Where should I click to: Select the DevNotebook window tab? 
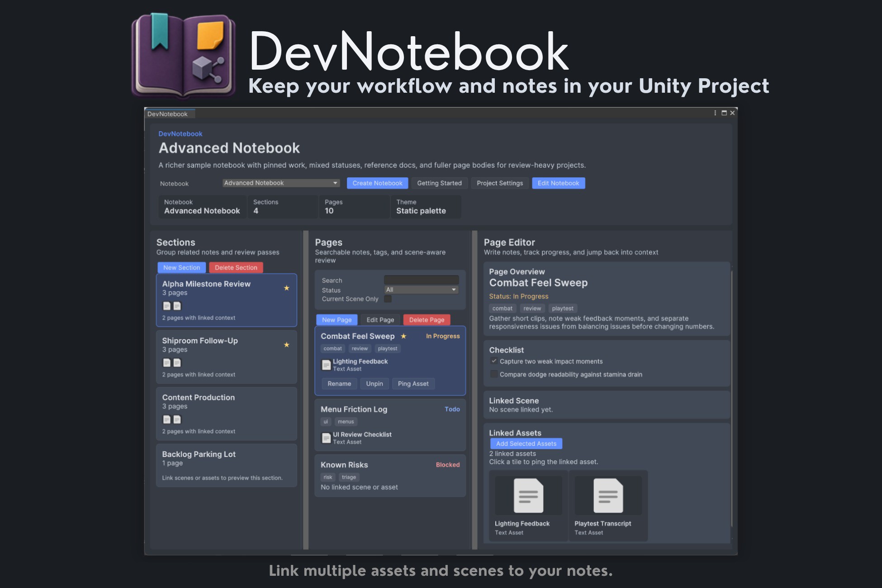click(x=170, y=114)
